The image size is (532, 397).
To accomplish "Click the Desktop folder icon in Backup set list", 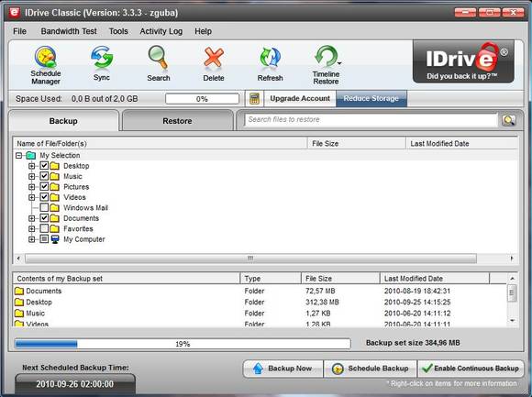I will pos(19,302).
